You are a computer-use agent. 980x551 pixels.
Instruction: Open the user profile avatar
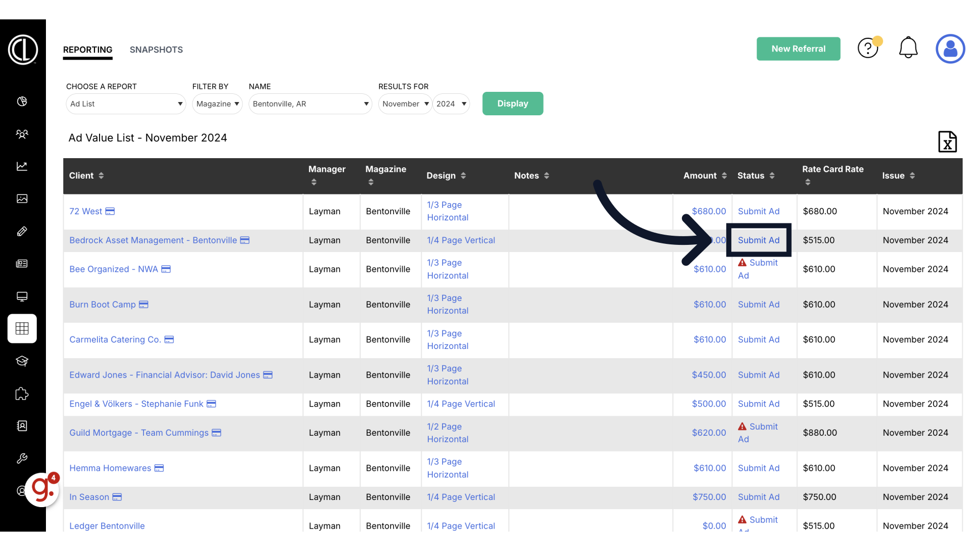(x=950, y=49)
